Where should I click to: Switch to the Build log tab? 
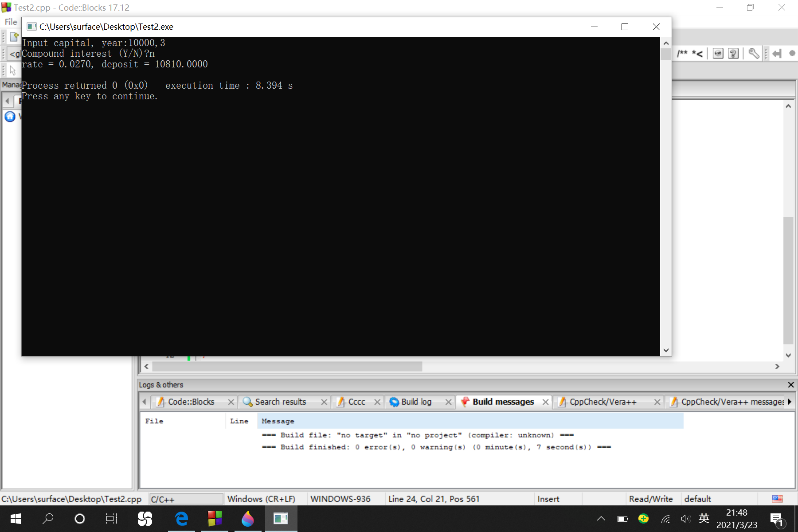[416, 402]
